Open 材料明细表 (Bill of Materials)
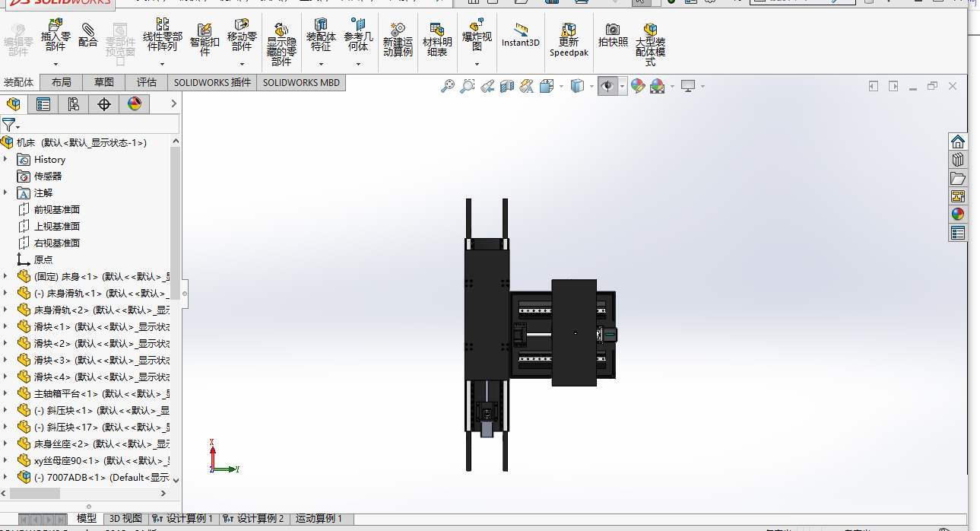 pyautogui.click(x=437, y=40)
